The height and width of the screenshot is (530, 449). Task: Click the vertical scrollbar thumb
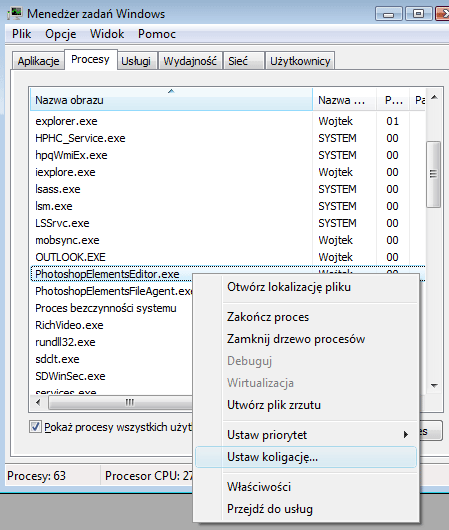[433, 174]
